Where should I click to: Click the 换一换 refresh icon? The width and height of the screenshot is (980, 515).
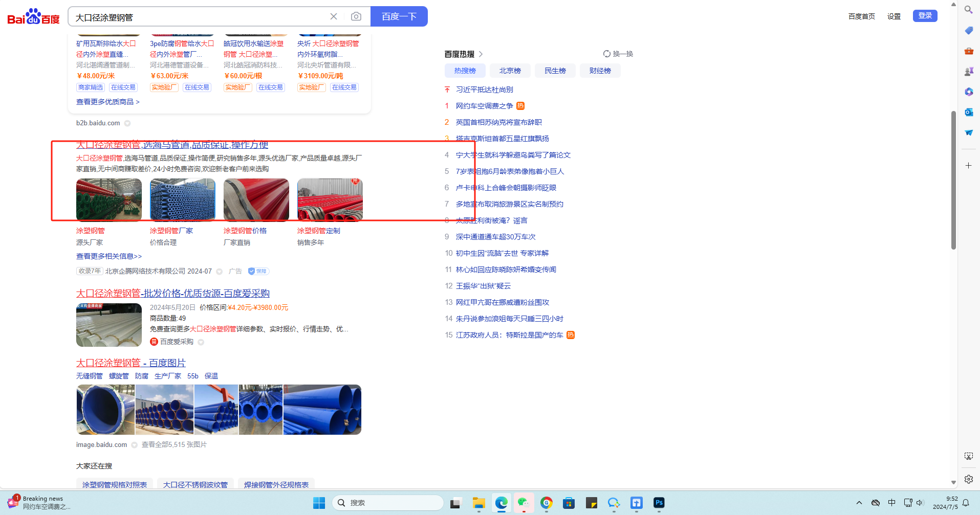point(607,54)
